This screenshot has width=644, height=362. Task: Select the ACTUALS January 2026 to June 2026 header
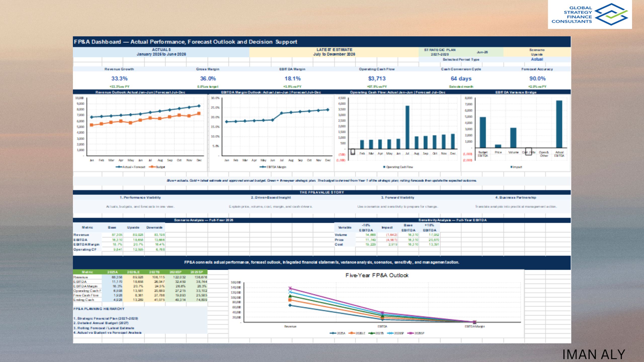click(161, 52)
